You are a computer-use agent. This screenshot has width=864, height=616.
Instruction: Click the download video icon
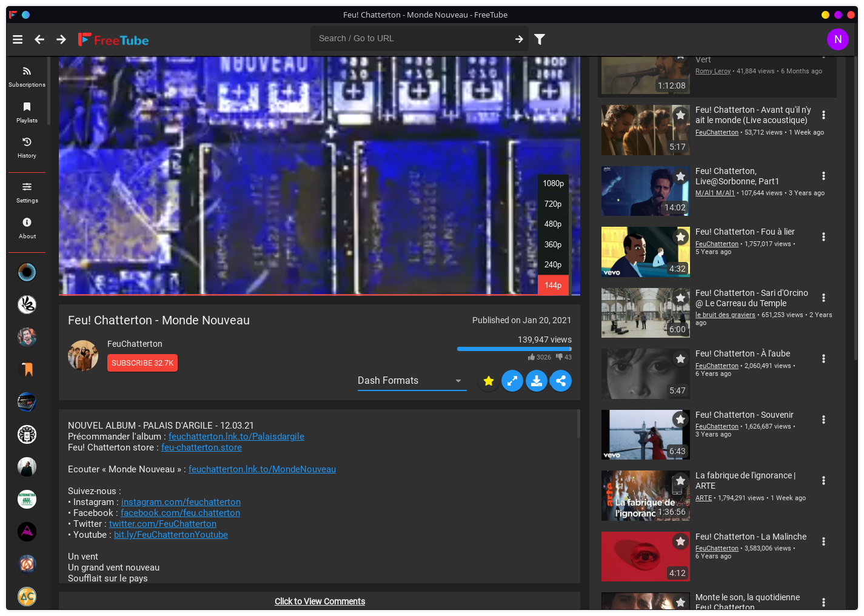[x=537, y=381]
